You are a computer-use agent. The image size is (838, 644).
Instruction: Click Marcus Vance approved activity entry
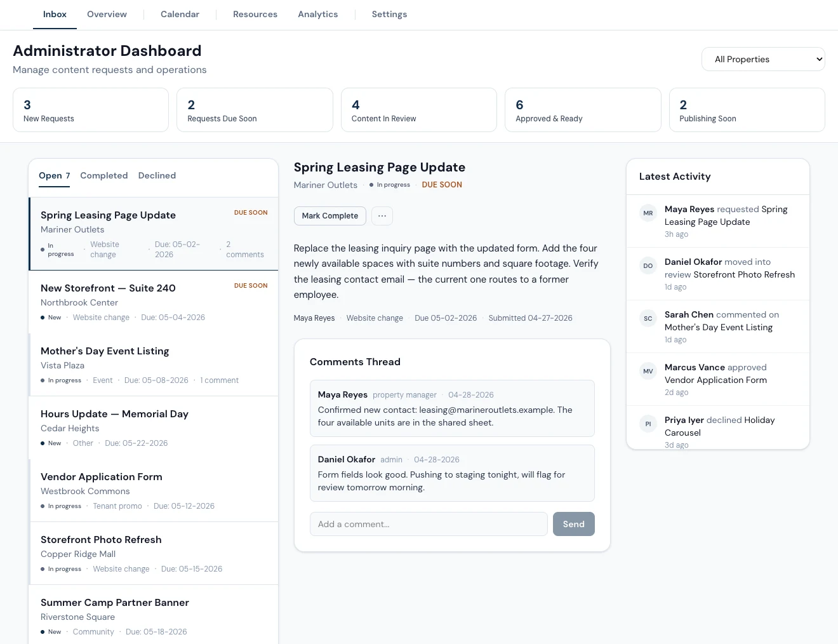point(718,379)
